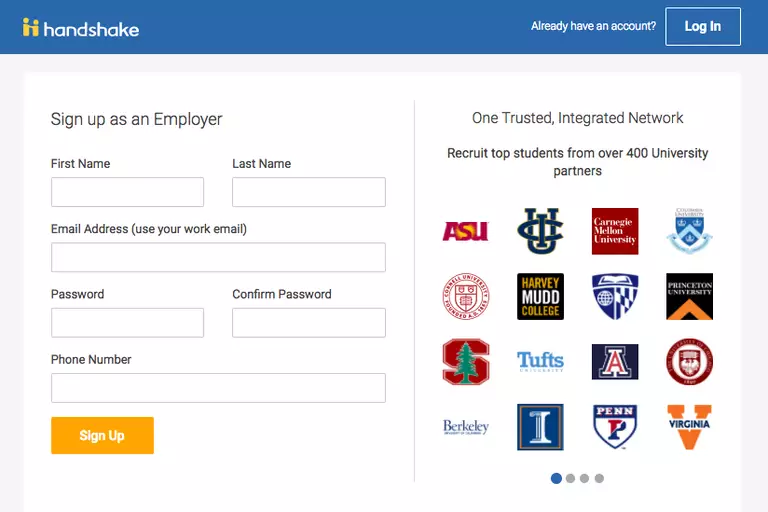Click the Handshake logo in the header
This screenshot has width=768, height=512.
[81, 27]
